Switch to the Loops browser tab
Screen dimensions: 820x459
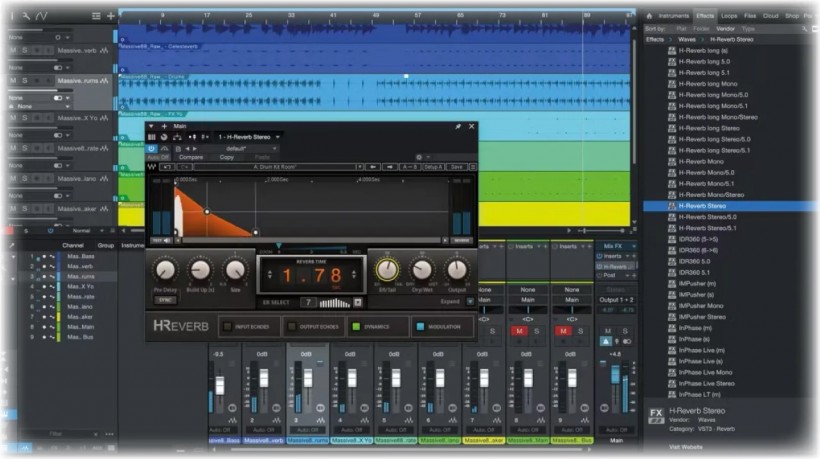pos(729,16)
